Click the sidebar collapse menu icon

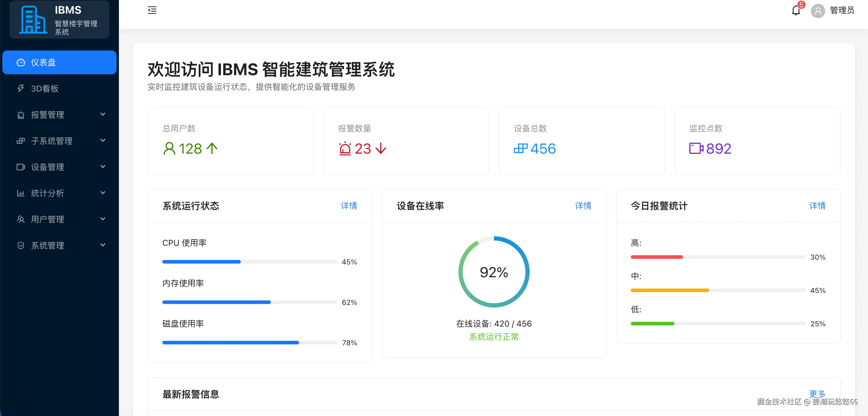pyautogui.click(x=152, y=10)
